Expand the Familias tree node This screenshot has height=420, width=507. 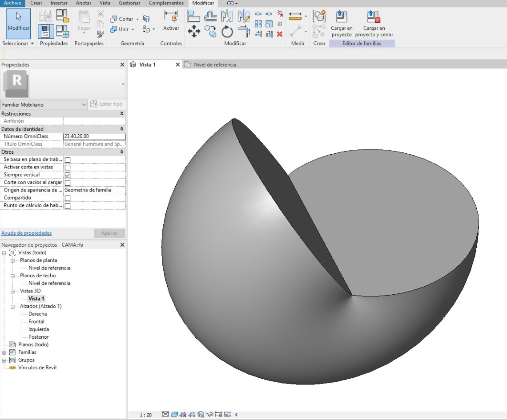pyautogui.click(x=4, y=352)
